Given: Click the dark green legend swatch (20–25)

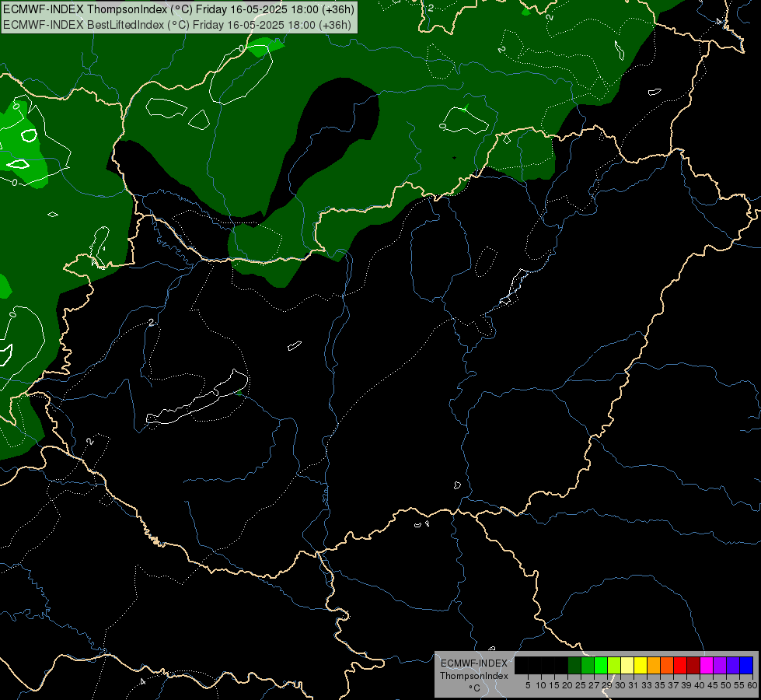Looking at the screenshot, I should 574,665.
